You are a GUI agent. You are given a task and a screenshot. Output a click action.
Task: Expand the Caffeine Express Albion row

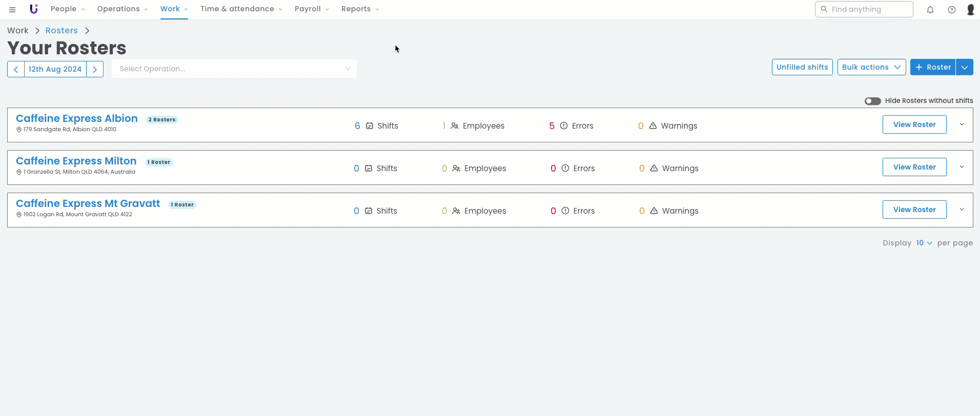962,124
